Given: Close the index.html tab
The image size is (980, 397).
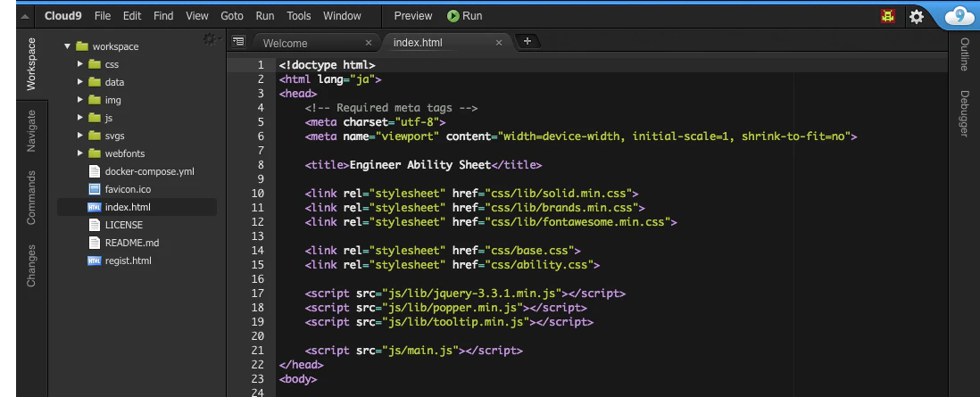Looking at the screenshot, I should (x=499, y=43).
